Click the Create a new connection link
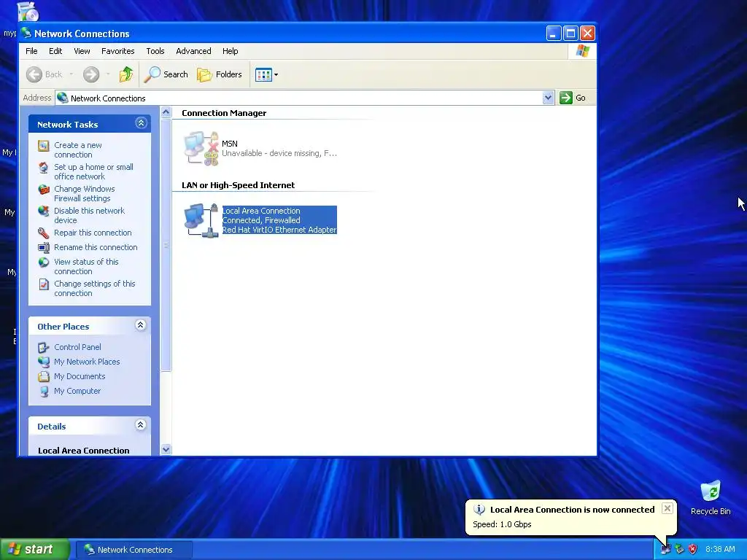 [x=77, y=150]
